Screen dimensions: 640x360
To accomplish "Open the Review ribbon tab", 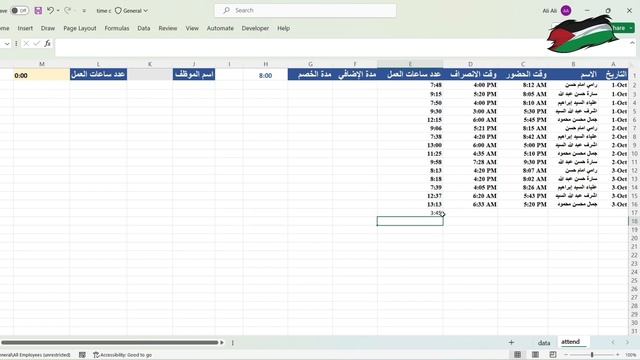I will point(168,28).
